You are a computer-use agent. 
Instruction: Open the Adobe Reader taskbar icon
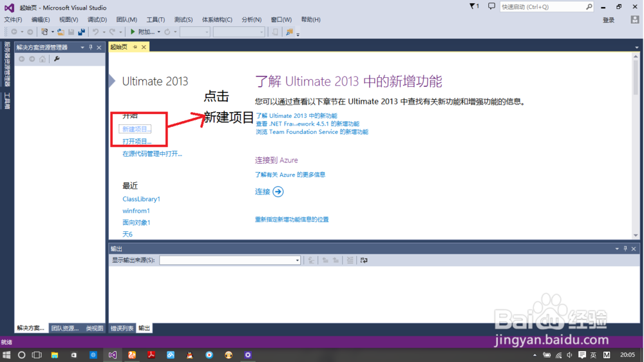pos(151,355)
